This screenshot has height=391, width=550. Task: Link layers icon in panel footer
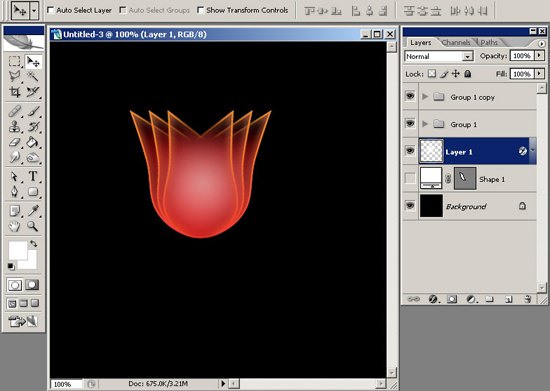click(x=413, y=299)
